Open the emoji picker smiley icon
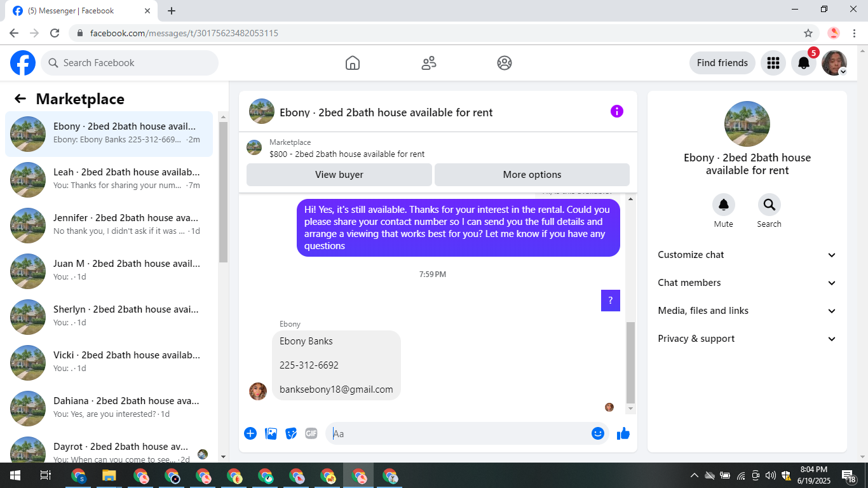The height and width of the screenshot is (488, 868). tap(597, 433)
